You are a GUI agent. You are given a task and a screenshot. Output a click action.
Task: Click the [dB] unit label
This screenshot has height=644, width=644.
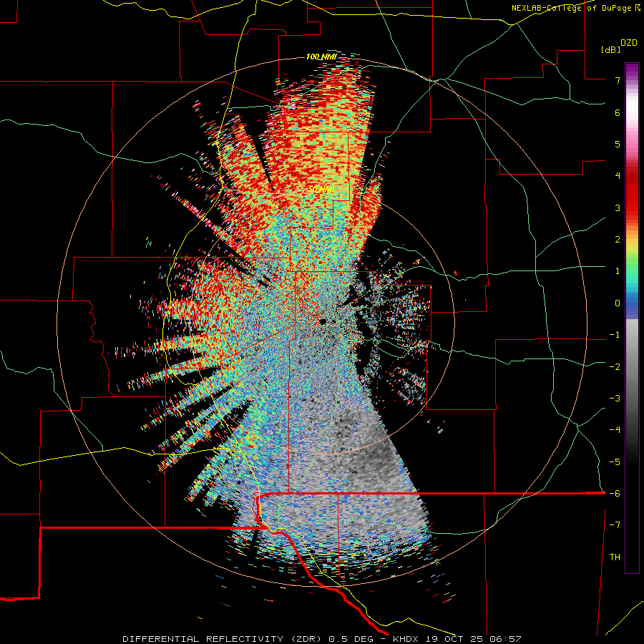tap(611, 49)
